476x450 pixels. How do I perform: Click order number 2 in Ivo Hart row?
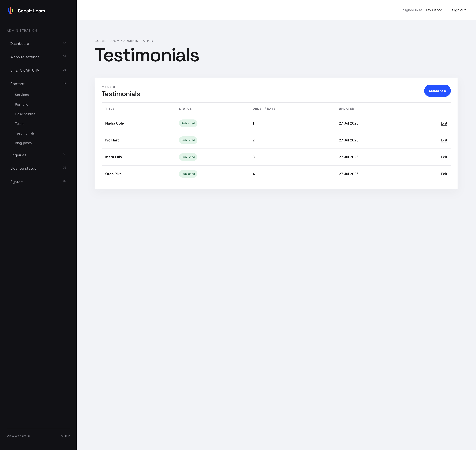(253, 140)
